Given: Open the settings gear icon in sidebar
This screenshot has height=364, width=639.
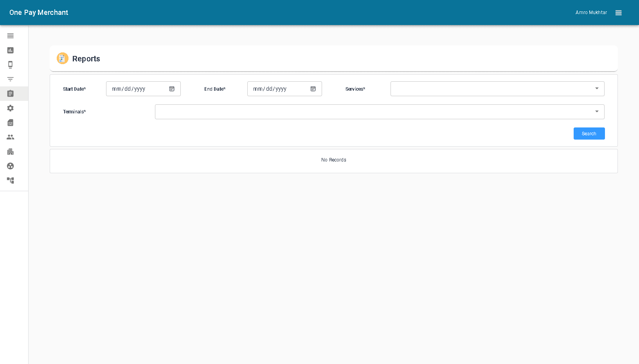Looking at the screenshot, I should click(10, 108).
